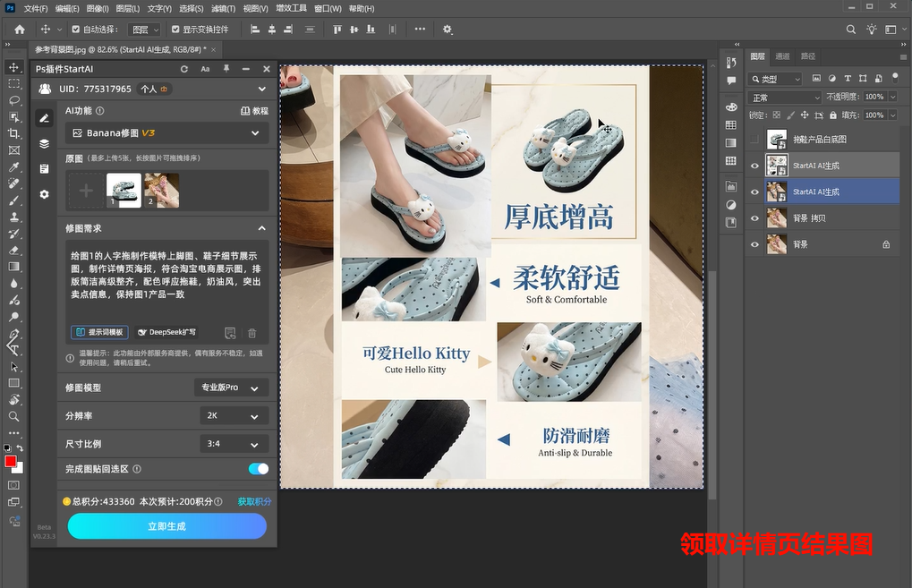
Task: Select the Gradient tool
Action: tap(13, 267)
